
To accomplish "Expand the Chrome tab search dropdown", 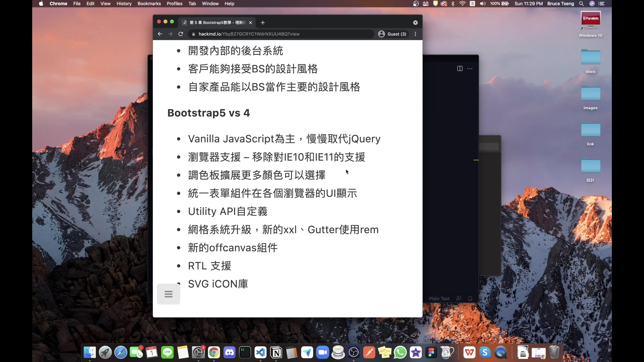I will (x=415, y=22).
